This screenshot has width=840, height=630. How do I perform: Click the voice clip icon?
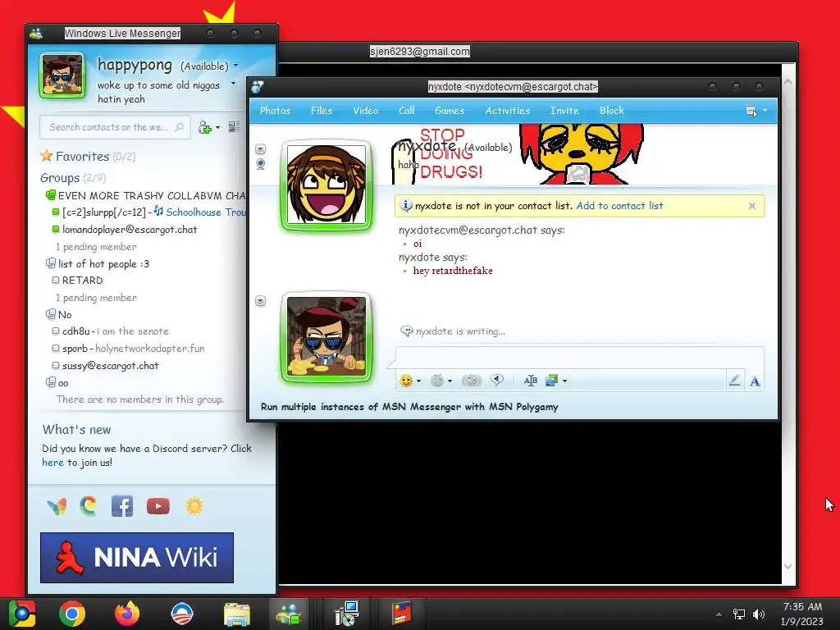click(x=497, y=381)
